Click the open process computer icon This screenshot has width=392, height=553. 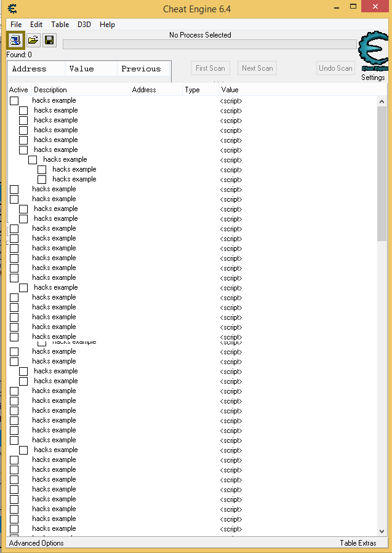click(15, 40)
